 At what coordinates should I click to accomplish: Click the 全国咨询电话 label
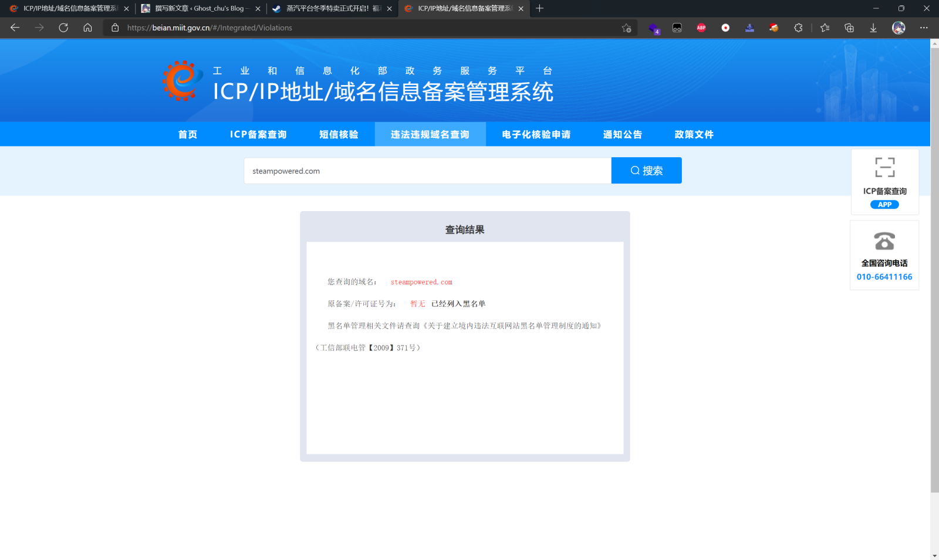(x=884, y=263)
